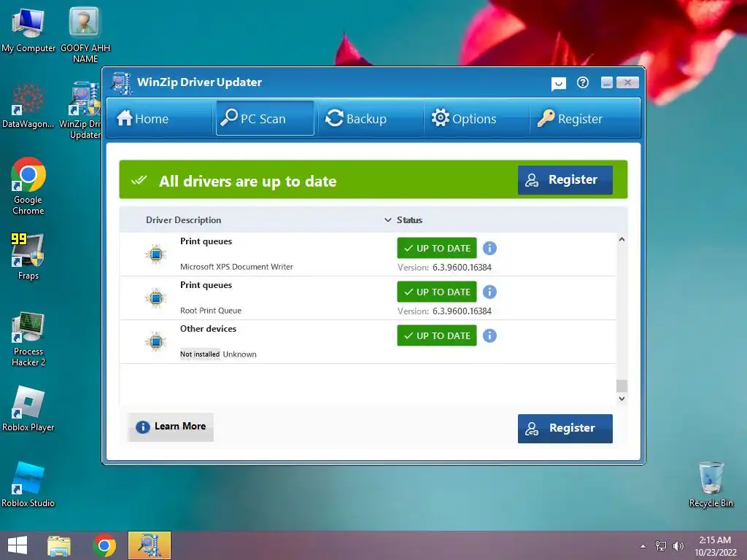Open My Computer desktop icon
The image size is (747, 560).
(x=28, y=29)
